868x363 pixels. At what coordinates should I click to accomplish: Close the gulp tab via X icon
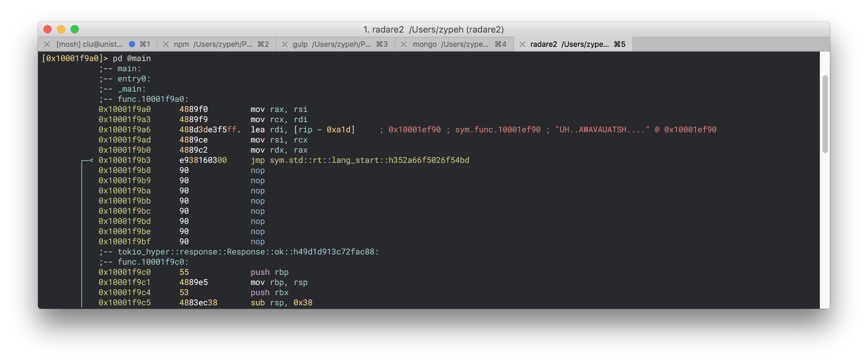click(285, 44)
